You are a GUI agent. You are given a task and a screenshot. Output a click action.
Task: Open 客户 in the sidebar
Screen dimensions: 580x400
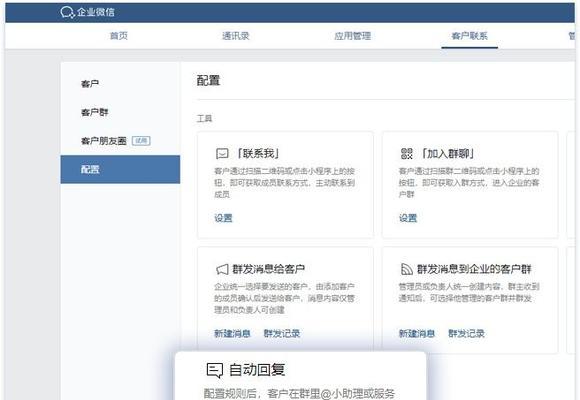tap(90, 84)
